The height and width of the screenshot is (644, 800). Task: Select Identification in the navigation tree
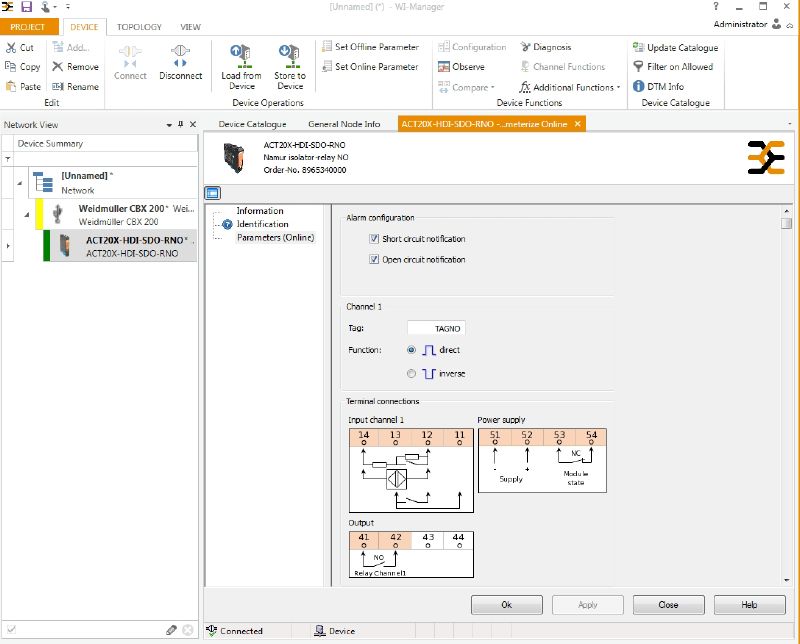point(262,224)
